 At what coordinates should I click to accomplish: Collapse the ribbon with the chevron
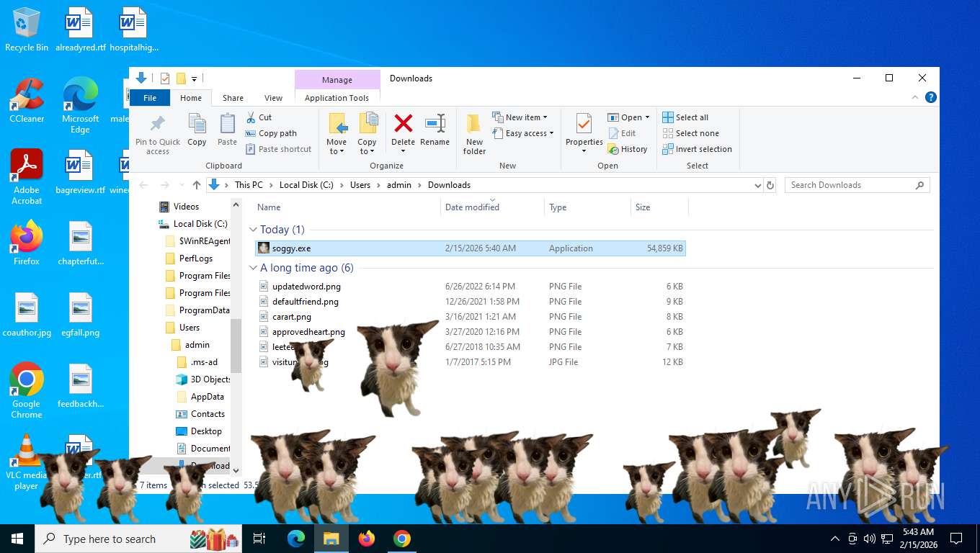tap(916, 97)
